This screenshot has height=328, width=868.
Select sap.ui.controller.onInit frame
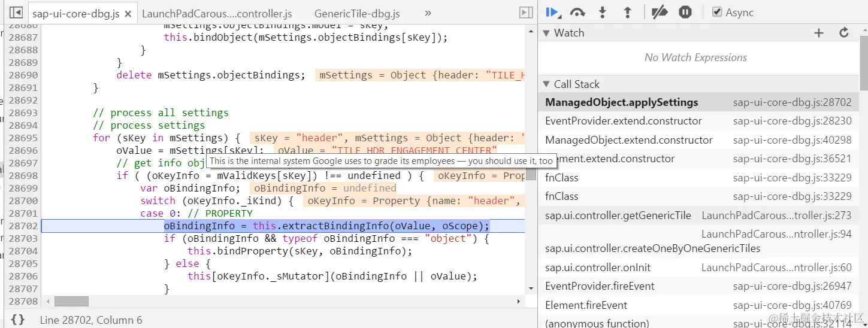(x=698, y=268)
